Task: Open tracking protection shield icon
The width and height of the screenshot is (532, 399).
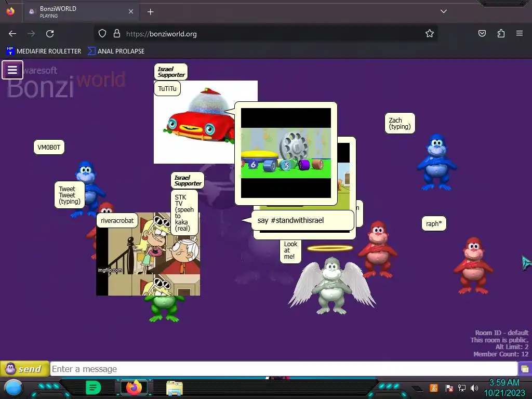Action: pos(102,34)
